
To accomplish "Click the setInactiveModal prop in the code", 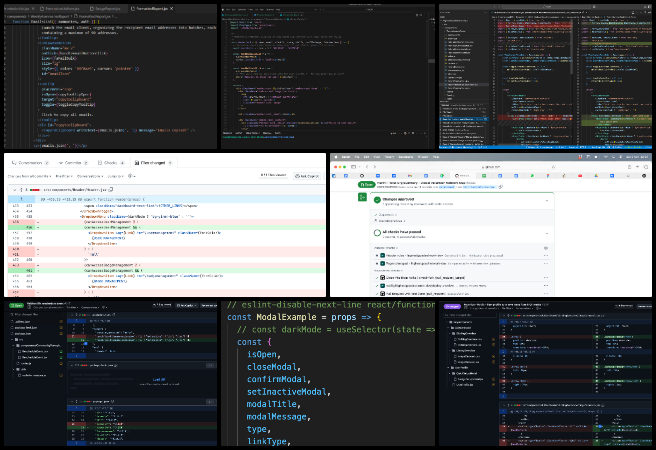I will (x=287, y=392).
